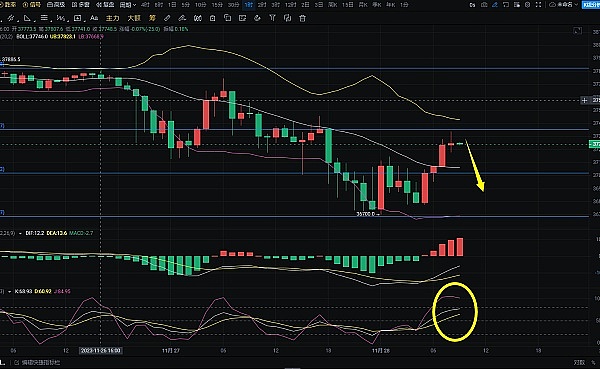Image resolution: width=600 pixels, height=369 pixels.
Task: Toggle the 大额 overlay button
Action: 134,18
